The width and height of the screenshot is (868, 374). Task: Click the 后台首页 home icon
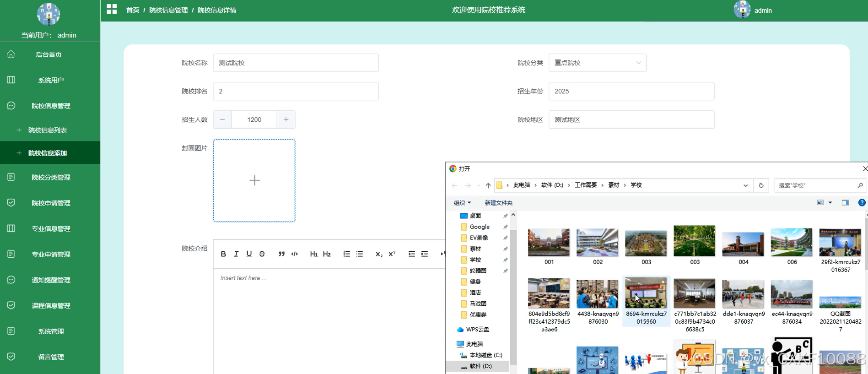click(x=11, y=54)
